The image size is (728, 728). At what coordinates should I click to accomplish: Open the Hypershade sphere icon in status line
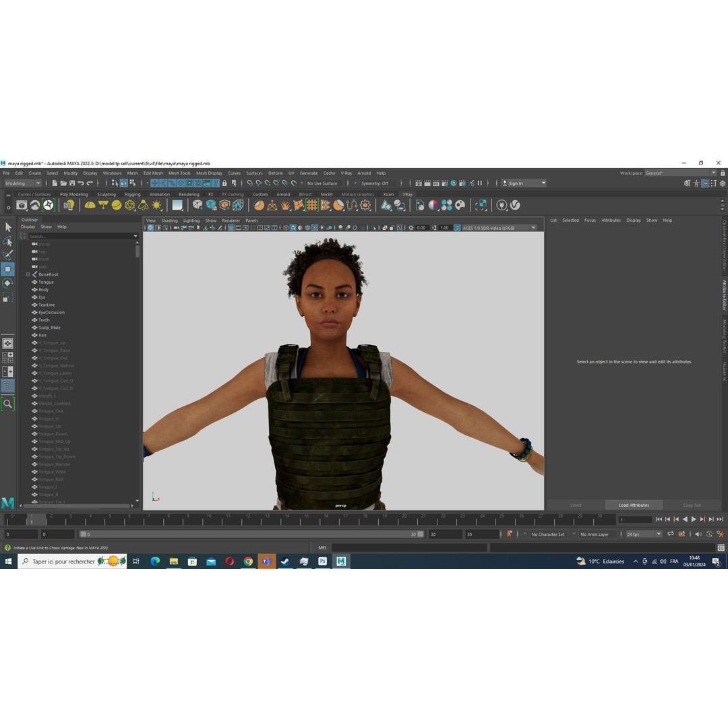[454, 183]
